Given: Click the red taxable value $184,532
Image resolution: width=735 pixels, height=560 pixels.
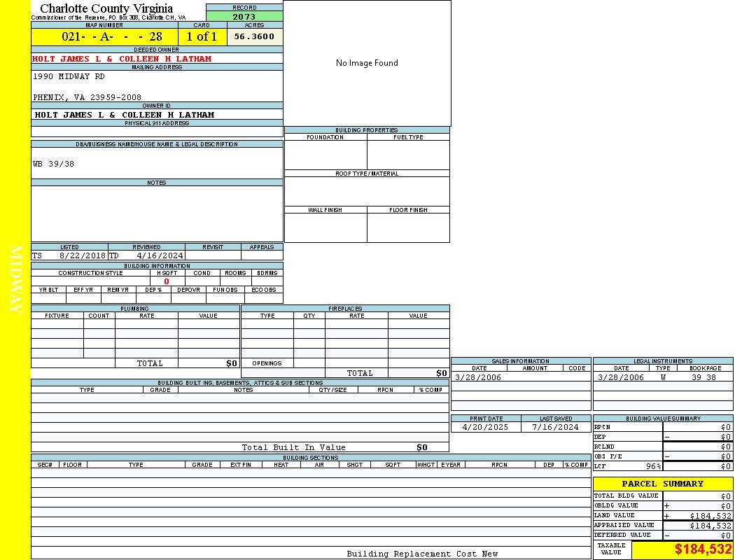Looking at the screenshot, I should point(703,549).
